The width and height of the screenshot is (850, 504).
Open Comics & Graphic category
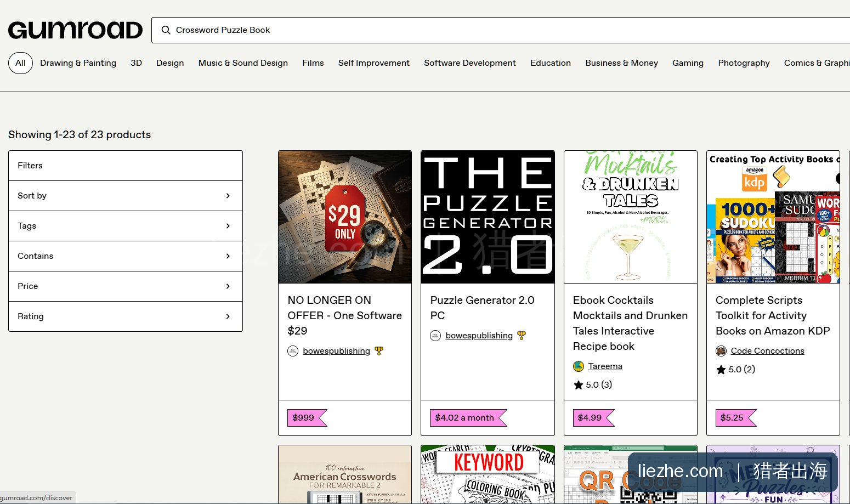click(817, 63)
